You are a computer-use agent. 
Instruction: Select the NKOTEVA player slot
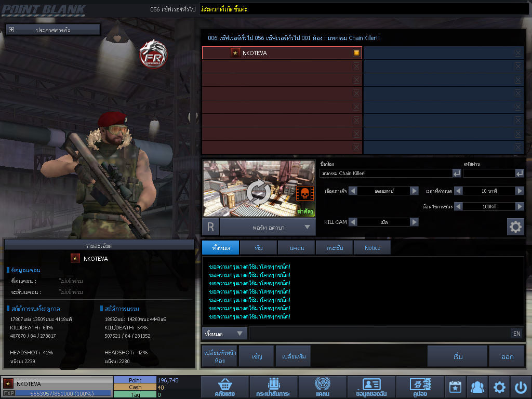pyautogui.click(x=282, y=52)
